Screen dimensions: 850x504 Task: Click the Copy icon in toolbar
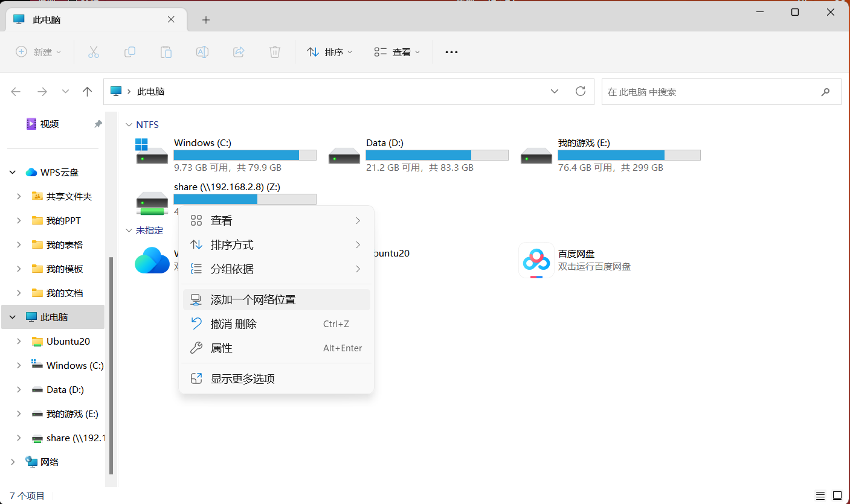(x=129, y=52)
